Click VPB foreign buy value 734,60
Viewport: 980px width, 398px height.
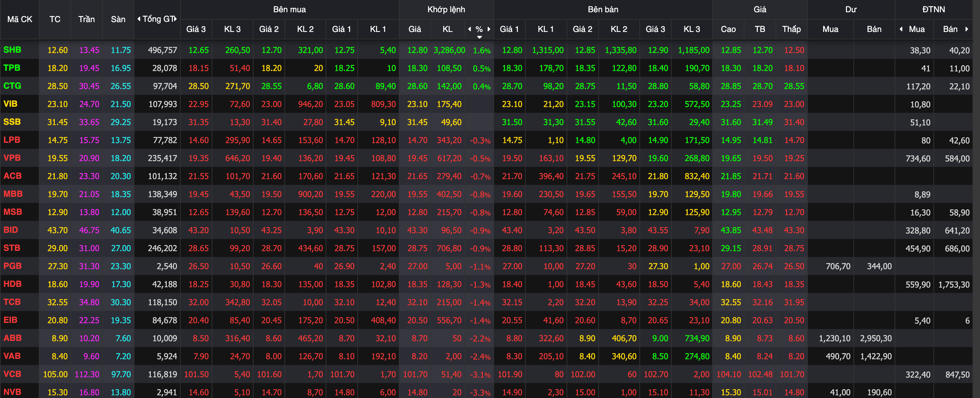tap(918, 158)
